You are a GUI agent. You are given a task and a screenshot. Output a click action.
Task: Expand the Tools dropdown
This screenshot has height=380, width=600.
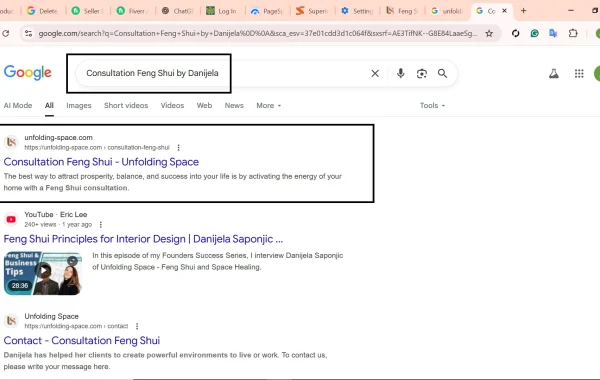(432, 106)
